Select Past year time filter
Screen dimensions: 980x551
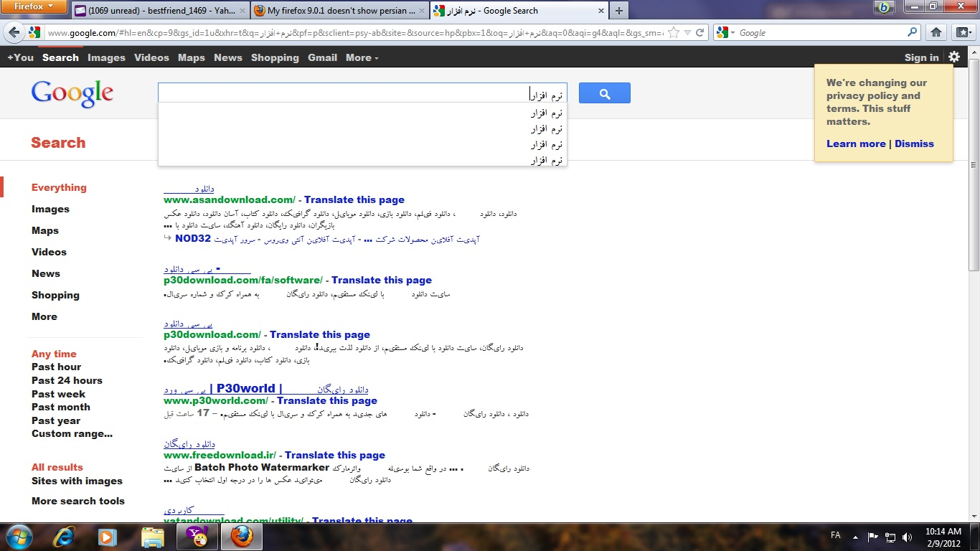(x=56, y=420)
